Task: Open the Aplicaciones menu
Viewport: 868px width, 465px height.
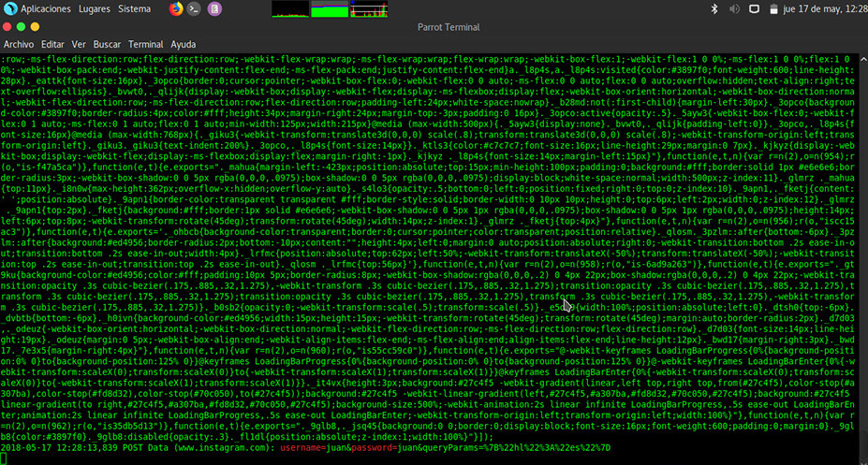Action: tap(45, 8)
